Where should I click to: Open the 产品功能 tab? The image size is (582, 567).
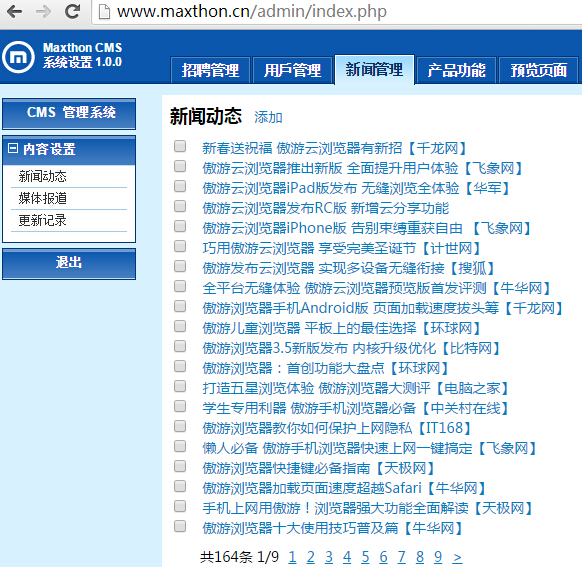[x=456, y=70]
